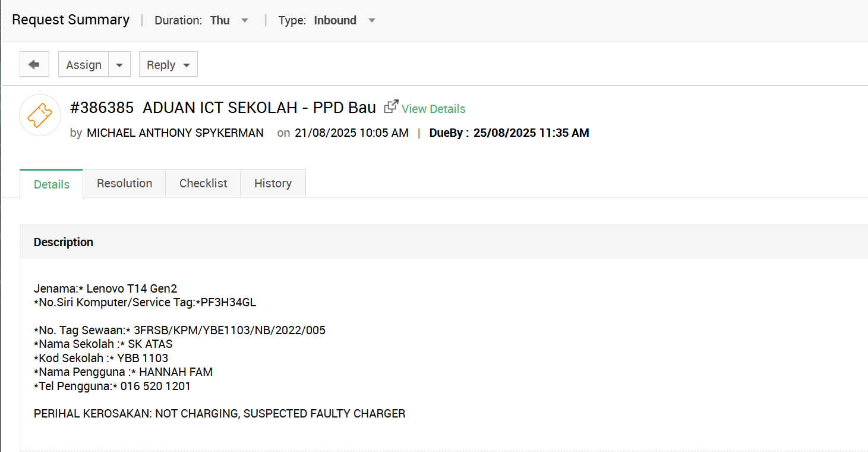Open the Reply dropdown menu

point(168,65)
